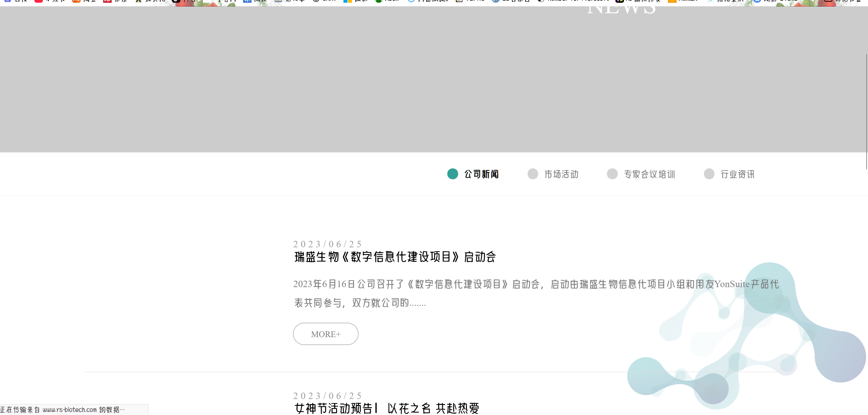
Task: Open the 行业资讯 category label
Action: coord(737,174)
